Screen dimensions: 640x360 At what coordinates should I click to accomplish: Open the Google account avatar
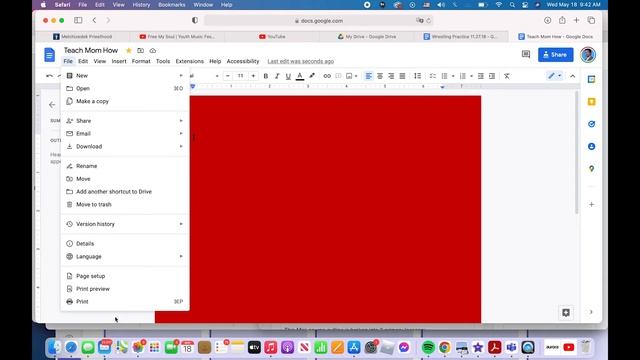pyautogui.click(x=588, y=55)
